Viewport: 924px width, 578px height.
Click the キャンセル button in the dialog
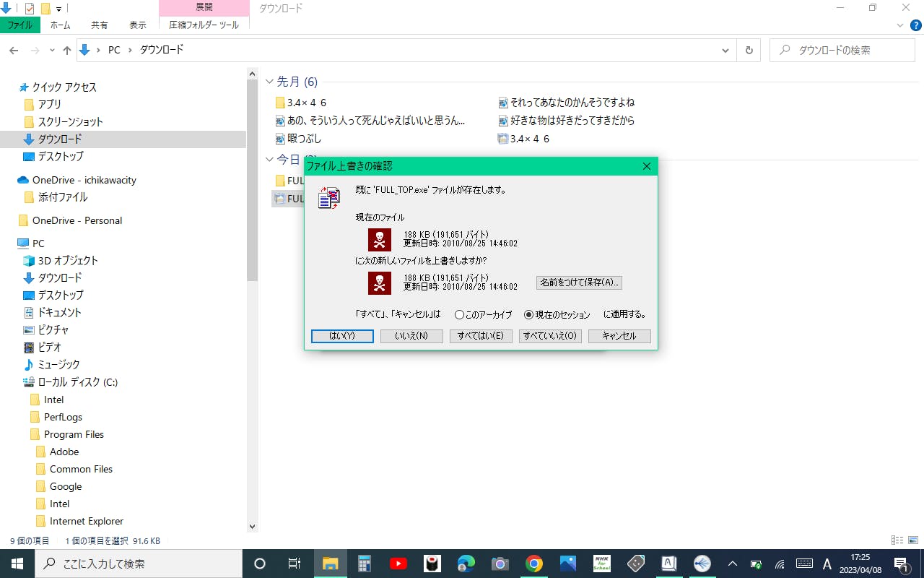click(619, 336)
